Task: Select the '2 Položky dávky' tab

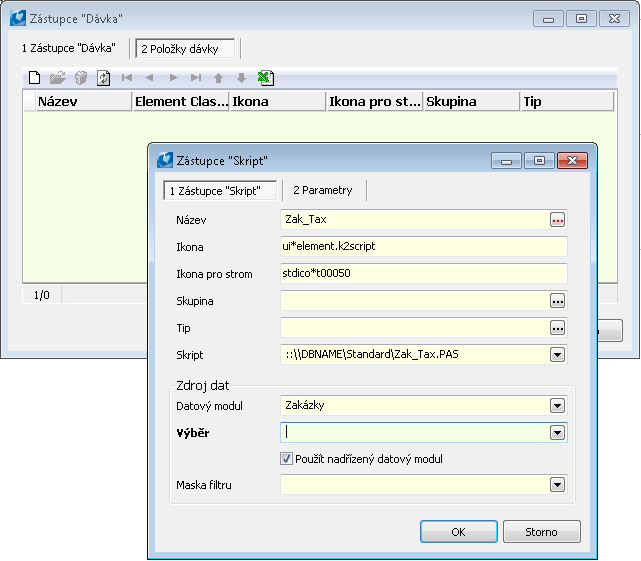Action: coord(185,49)
